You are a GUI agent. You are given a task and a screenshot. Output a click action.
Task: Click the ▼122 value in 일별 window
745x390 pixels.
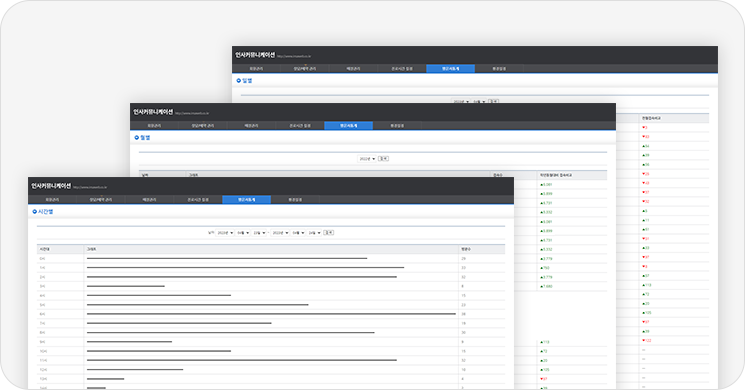point(647,341)
